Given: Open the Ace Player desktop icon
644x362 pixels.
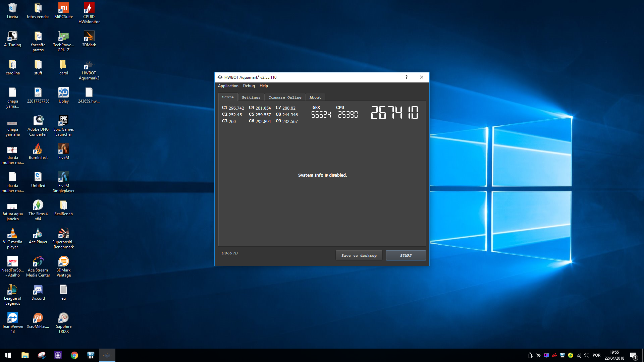Looking at the screenshot, I should pyautogui.click(x=38, y=236).
